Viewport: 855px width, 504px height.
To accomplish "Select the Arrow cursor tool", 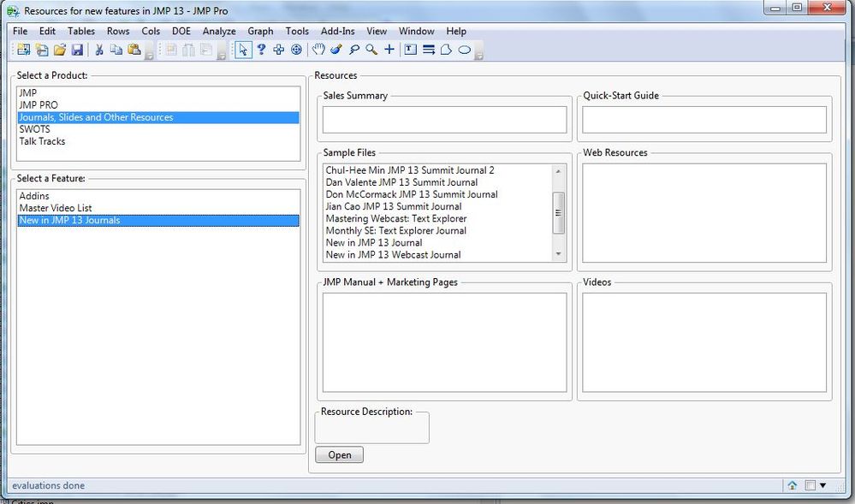I will point(243,50).
